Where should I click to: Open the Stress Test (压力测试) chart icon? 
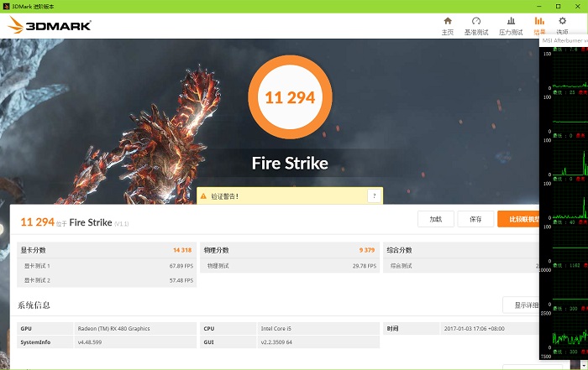point(511,21)
